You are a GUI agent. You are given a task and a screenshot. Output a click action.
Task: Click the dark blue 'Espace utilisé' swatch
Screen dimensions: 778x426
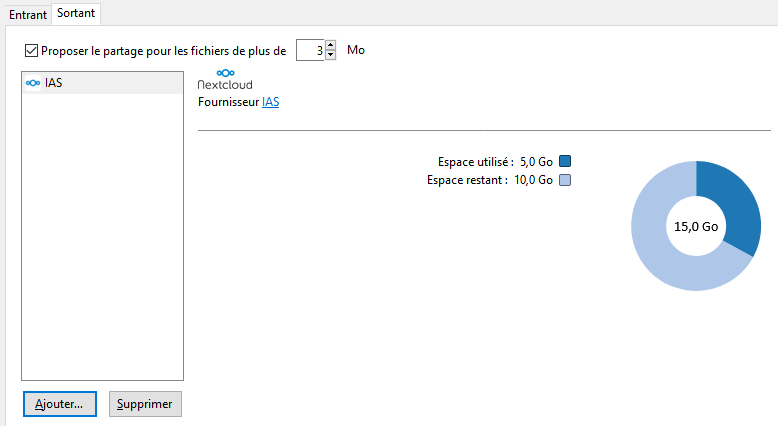565,162
